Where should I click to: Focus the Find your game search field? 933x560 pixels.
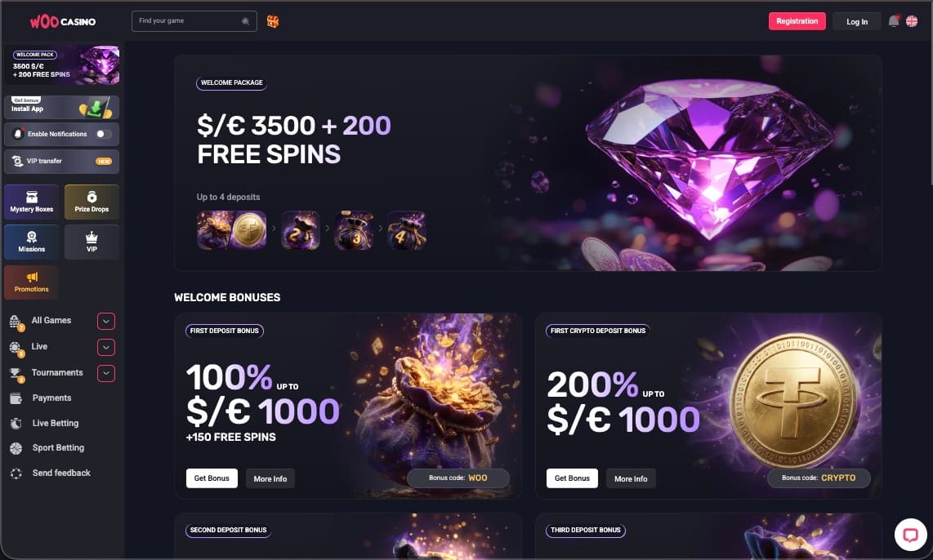pos(194,20)
